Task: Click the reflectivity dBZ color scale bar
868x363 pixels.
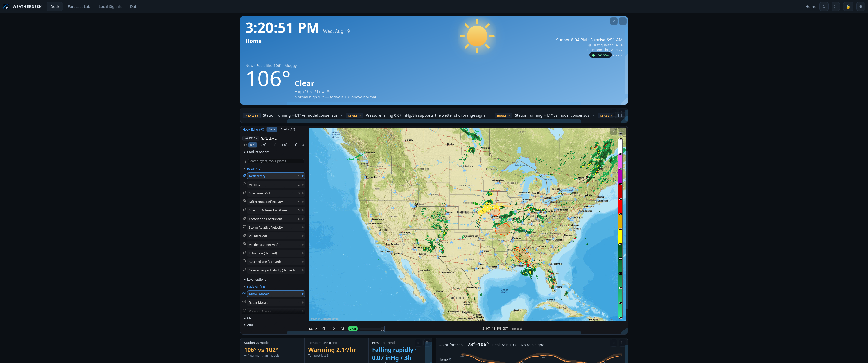Action: (x=620, y=229)
